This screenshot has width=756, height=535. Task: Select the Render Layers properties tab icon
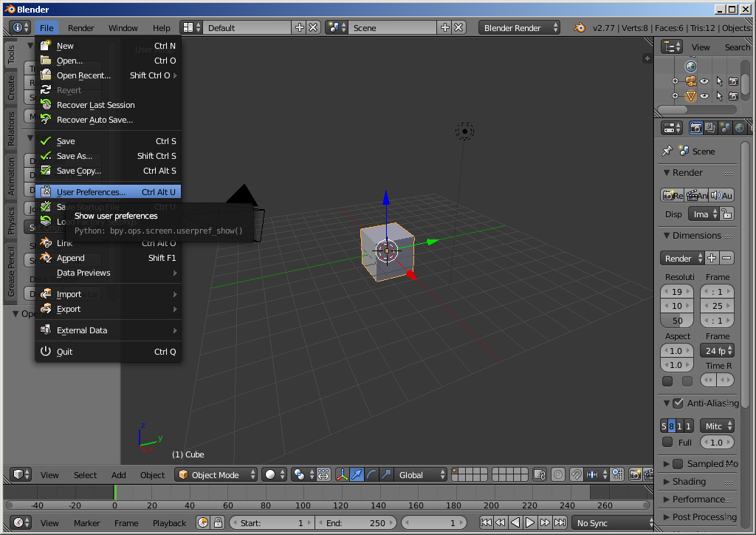(710, 128)
